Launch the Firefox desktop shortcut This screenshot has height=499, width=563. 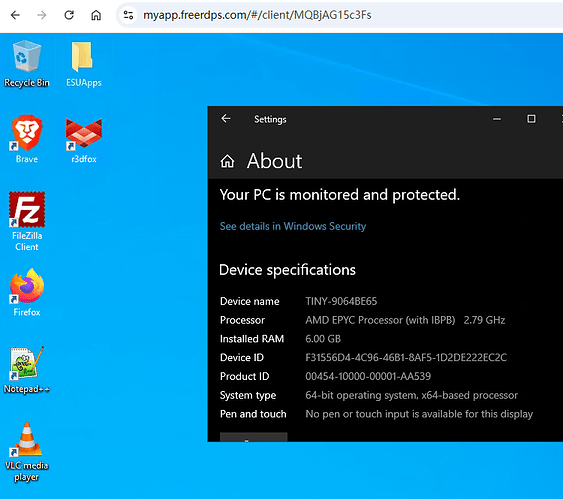(27, 292)
